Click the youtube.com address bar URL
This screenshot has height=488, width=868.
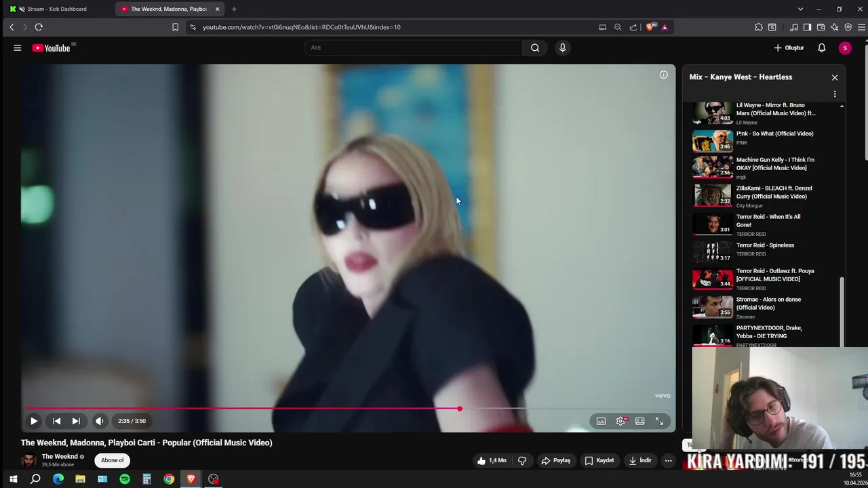(302, 27)
